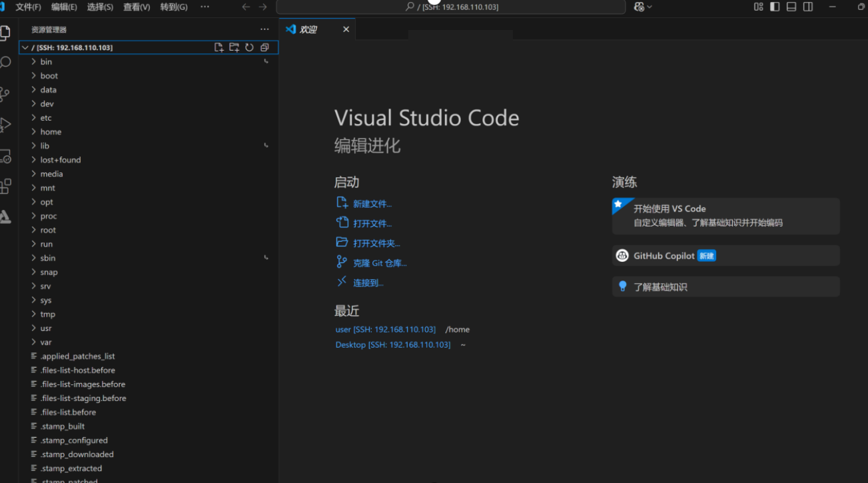868x483 pixels.
Task: Open the Copilot dropdown arrow in title bar
Action: 650,7
